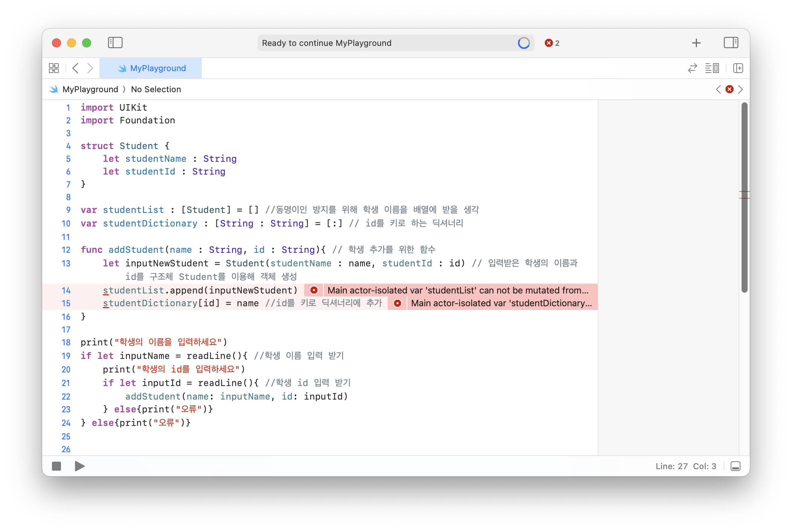This screenshot has width=792, height=532.
Task: Click 'inputId' on line 21
Action: coord(161,383)
